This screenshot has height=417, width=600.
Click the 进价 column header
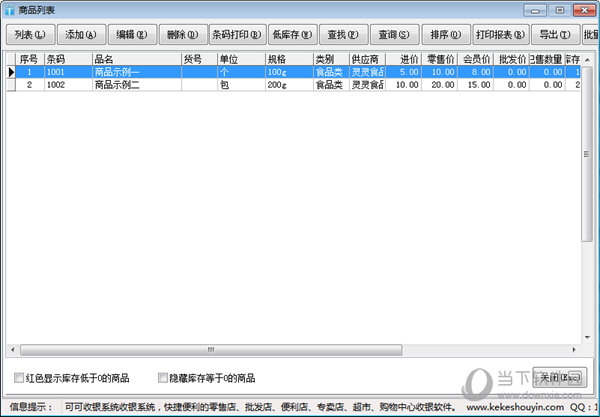pos(403,59)
